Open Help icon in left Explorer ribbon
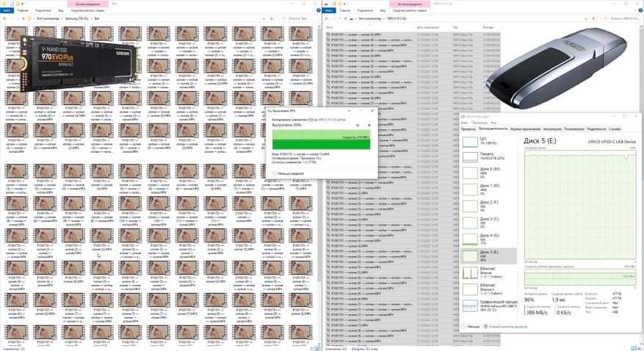Image resolution: width=644 pixels, height=351 pixels. pyautogui.click(x=319, y=10)
